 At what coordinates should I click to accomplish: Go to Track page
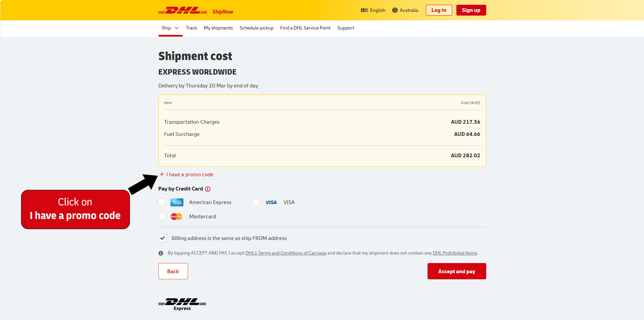pos(191,28)
